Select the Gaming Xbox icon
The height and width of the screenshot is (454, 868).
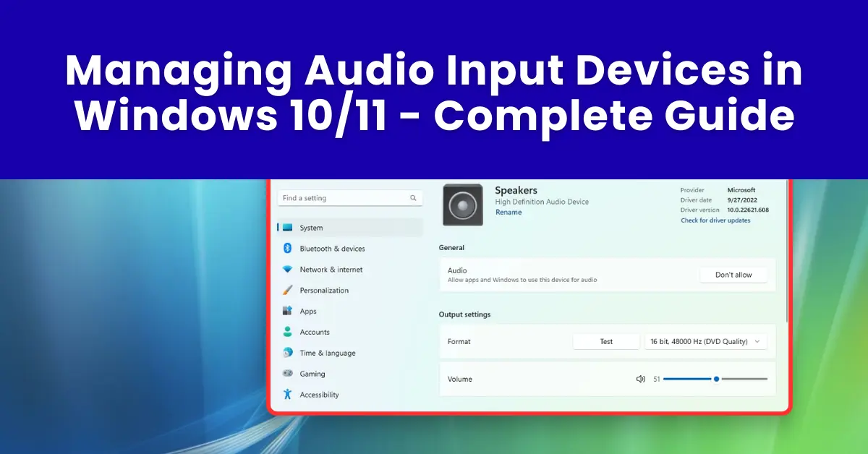click(x=289, y=374)
